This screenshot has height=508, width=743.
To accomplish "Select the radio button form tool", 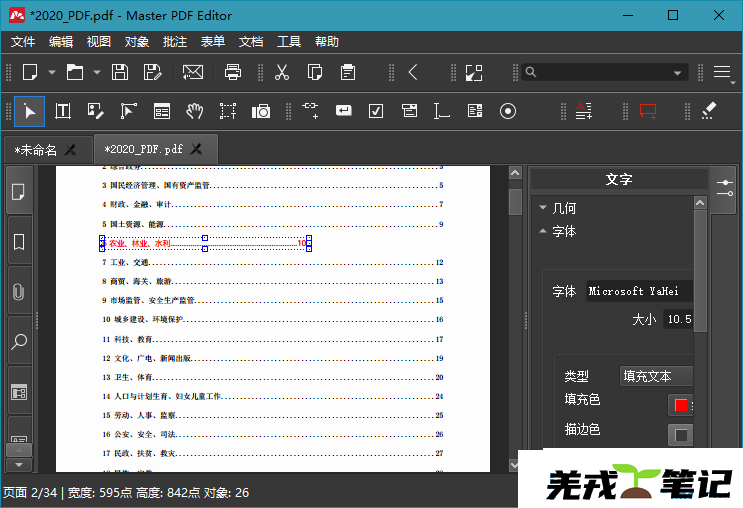I will (x=508, y=111).
